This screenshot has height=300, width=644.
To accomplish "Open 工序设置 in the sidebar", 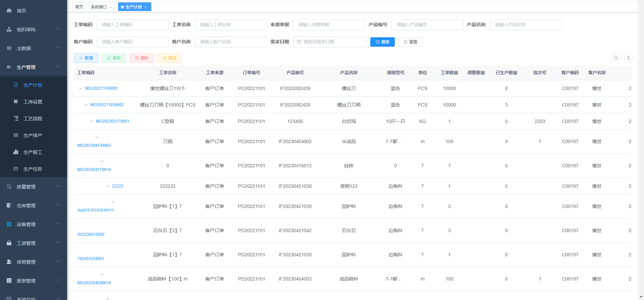I will click(33, 102).
